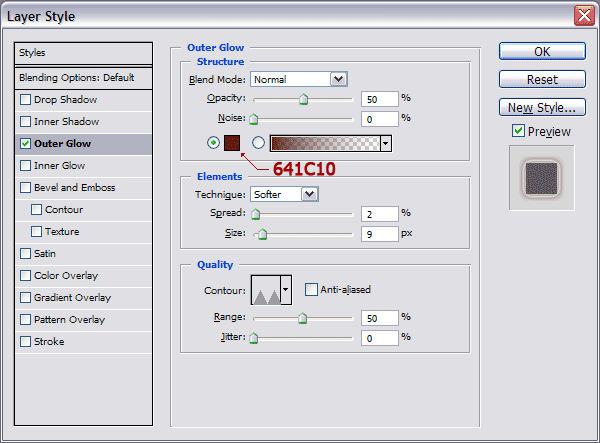Image resolution: width=600 pixels, height=443 pixels.
Task: Click the glow gradient preview bar
Action: tap(324, 143)
